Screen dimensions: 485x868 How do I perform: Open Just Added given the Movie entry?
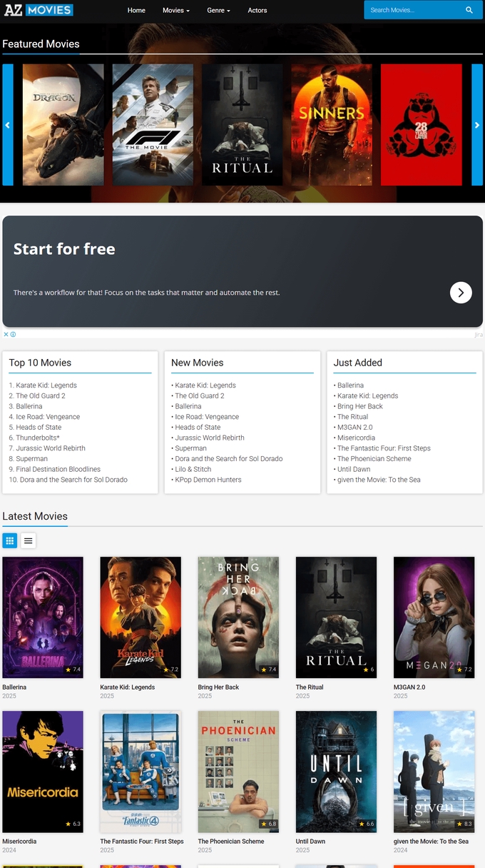click(x=377, y=480)
